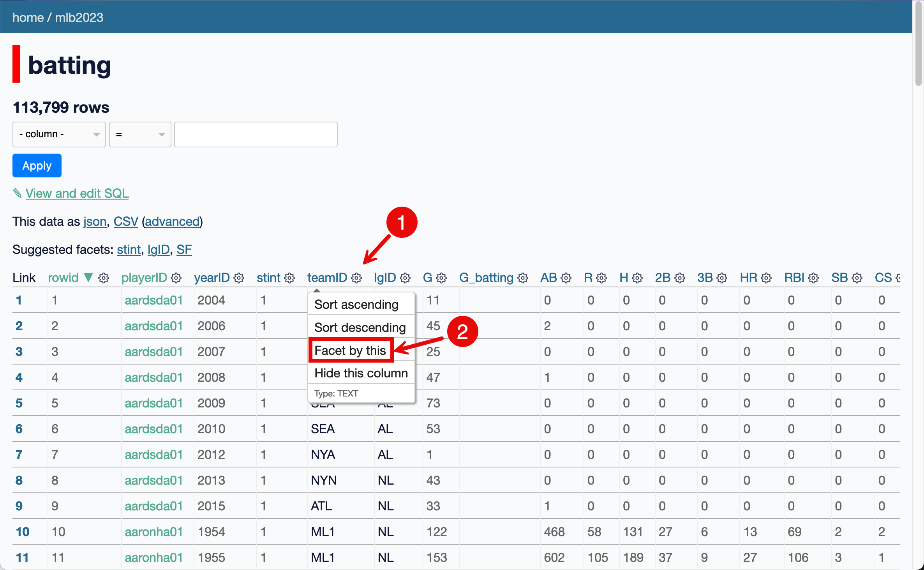Open the stint column settings cog
Image resolution: width=924 pixels, height=570 pixels.
pos(289,278)
